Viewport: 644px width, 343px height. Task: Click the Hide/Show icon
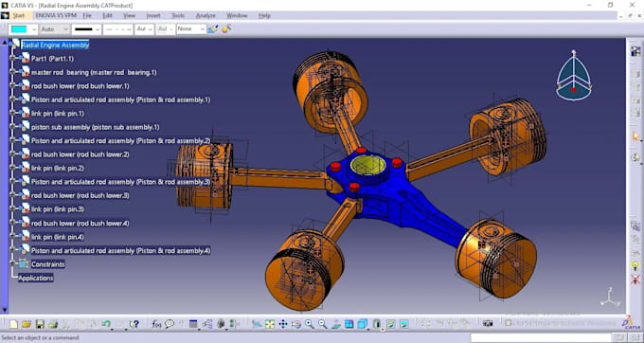[390, 324]
